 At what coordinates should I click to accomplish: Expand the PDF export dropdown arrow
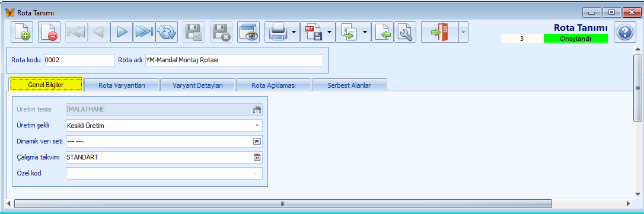[x=329, y=32]
